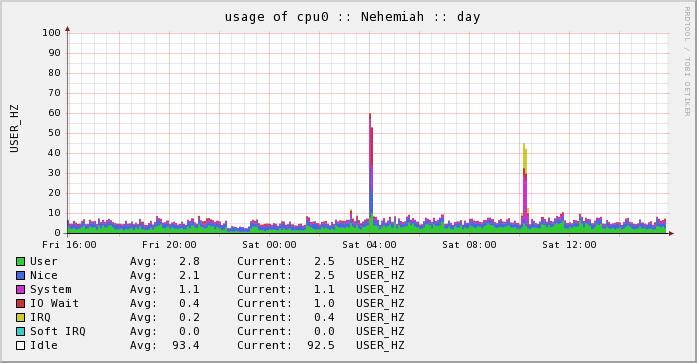697x363 pixels.
Task: Click the Sat 12:00 time axis label
Action: coord(569,245)
